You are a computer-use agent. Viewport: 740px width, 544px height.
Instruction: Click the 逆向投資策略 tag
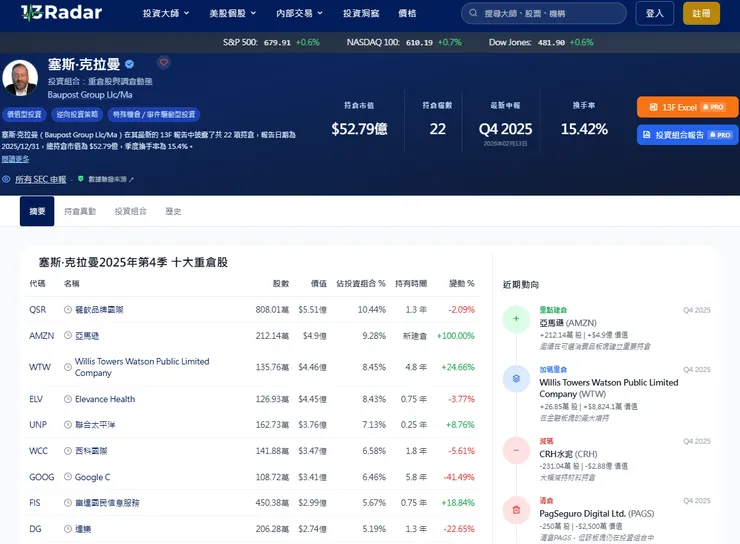click(77, 114)
